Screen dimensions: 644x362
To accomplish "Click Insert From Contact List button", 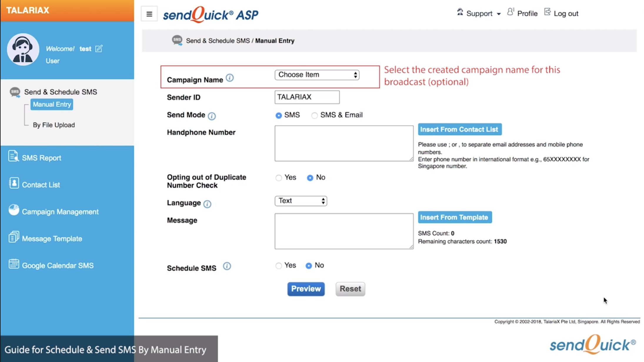I will pos(460,129).
